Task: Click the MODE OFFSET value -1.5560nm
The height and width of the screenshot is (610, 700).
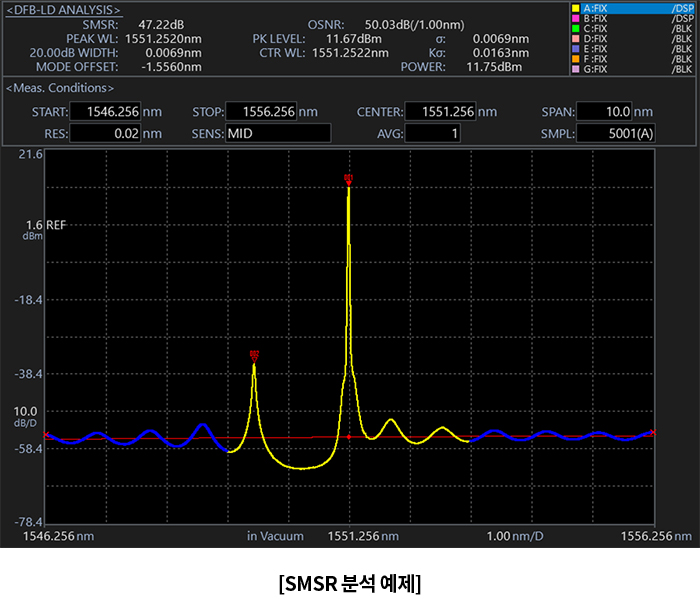Action: click(x=171, y=67)
